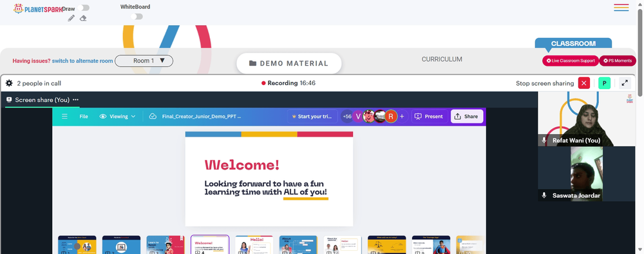Click the Final_Creator_Junior_Demo_PPT file name
The width and height of the screenshot is (644, 254).
click(202, 116)
